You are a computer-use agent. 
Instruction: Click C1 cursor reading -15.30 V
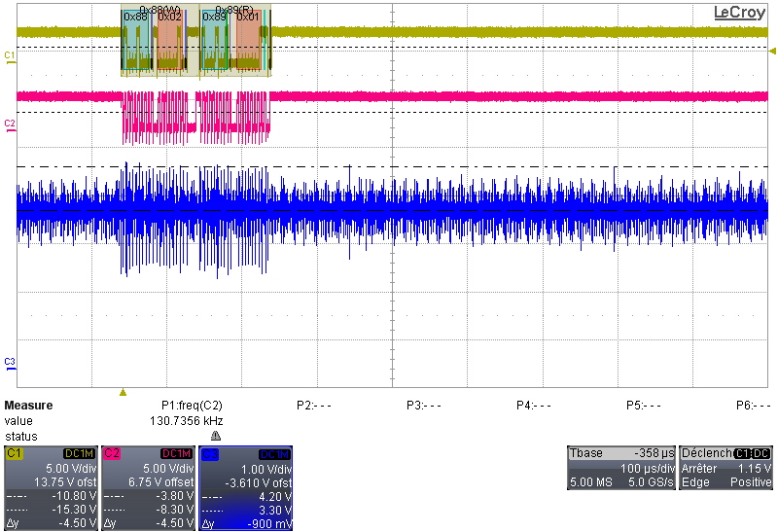[x=74, y=510]
